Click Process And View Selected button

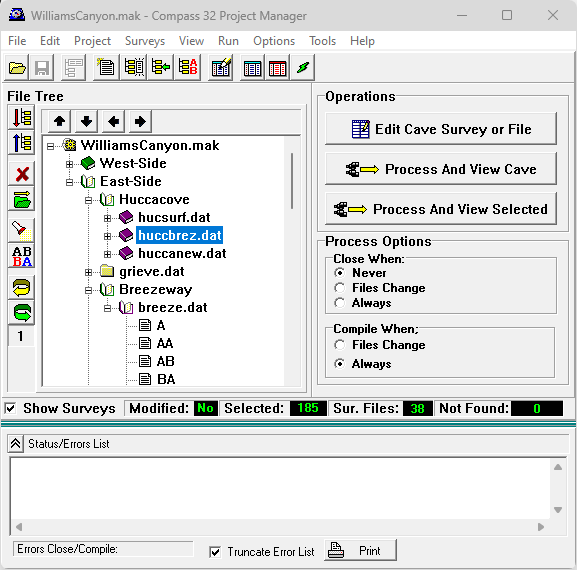point(441,209)
